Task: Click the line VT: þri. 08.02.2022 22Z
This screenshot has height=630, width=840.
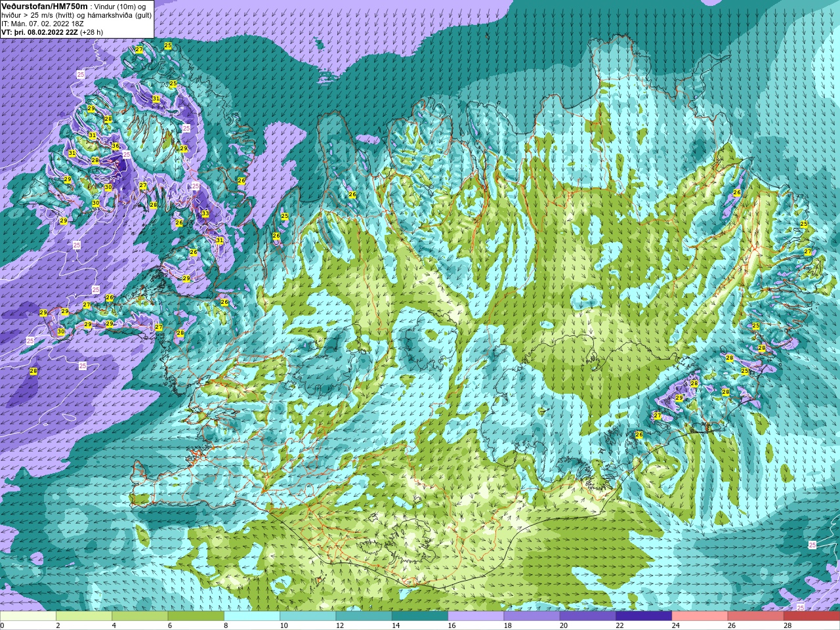Action: point(39,32)
